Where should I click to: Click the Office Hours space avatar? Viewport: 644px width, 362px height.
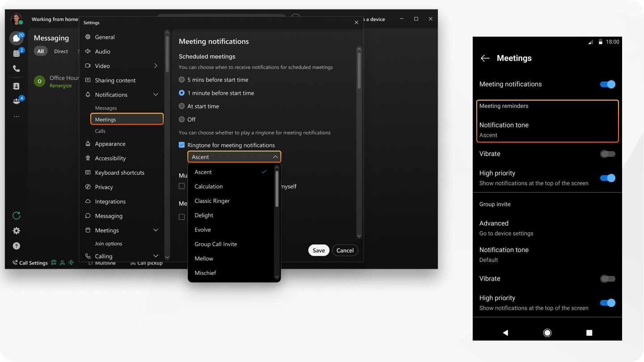(40, 81)
